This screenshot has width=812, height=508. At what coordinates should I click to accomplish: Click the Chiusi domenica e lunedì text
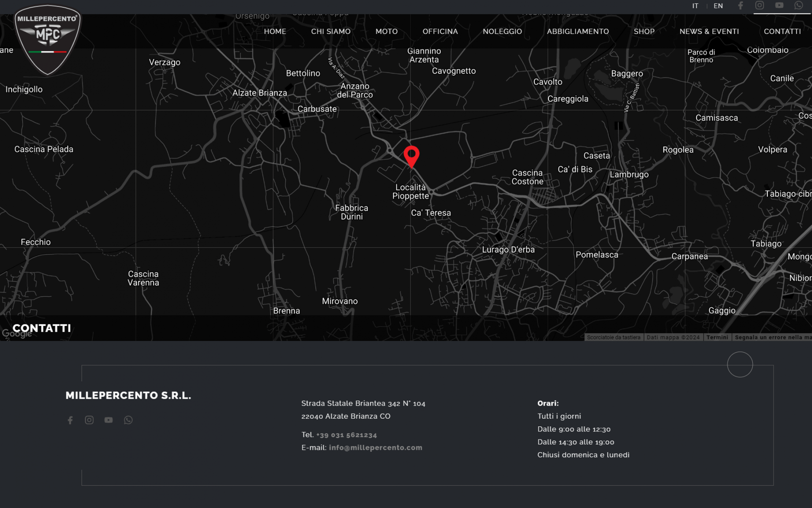tap(583, 455)
